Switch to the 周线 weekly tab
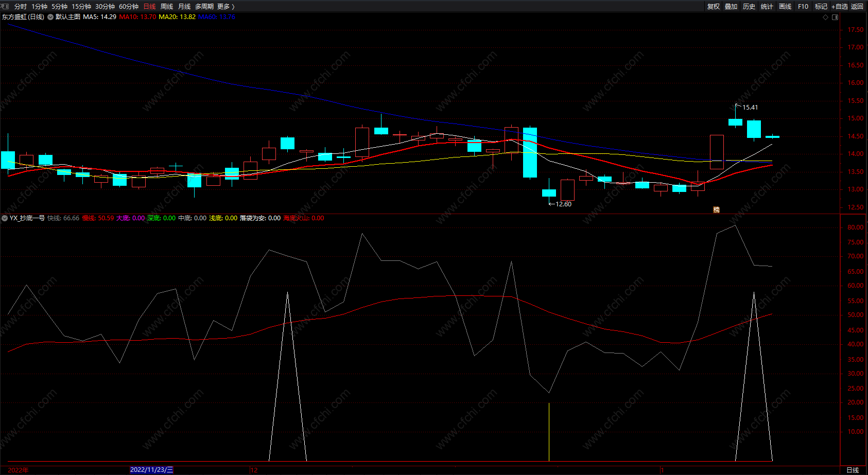The width and height of the screenshot is (868, 475). click(x=167, y=7)
